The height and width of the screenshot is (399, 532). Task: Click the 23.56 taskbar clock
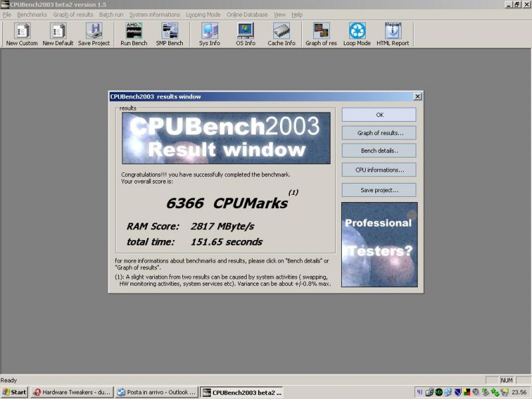519,392
